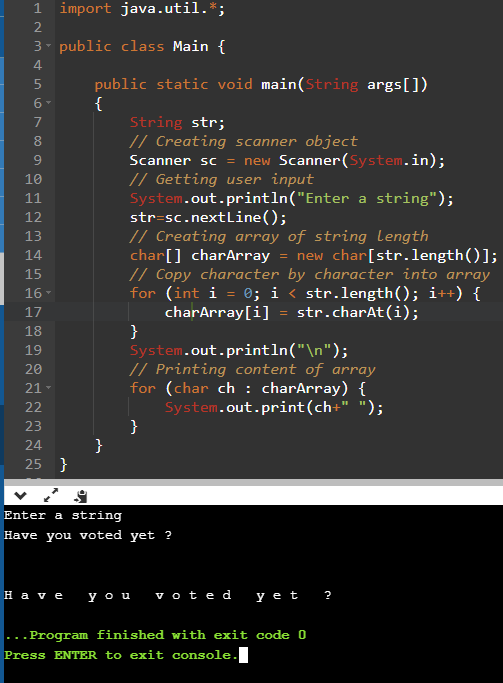Click the divider bar above the console toolbar
The image size is (503, 683).
(253, 483)
